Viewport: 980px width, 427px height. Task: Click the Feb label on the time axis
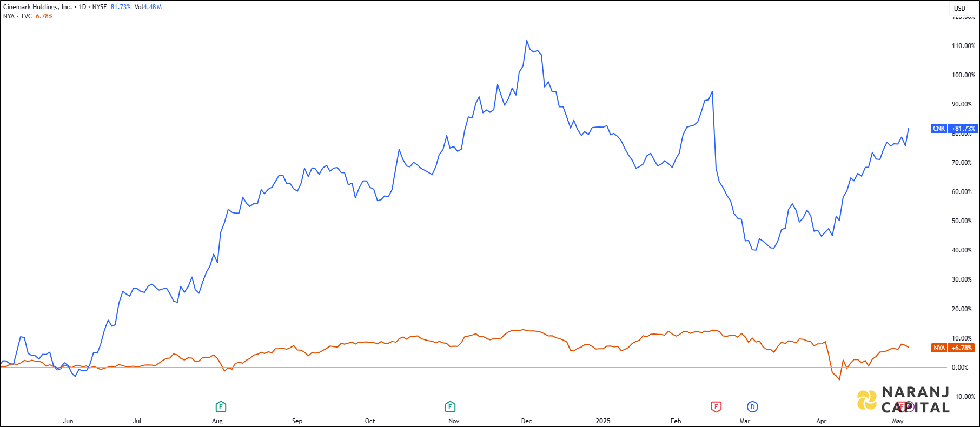coord(676,421)
